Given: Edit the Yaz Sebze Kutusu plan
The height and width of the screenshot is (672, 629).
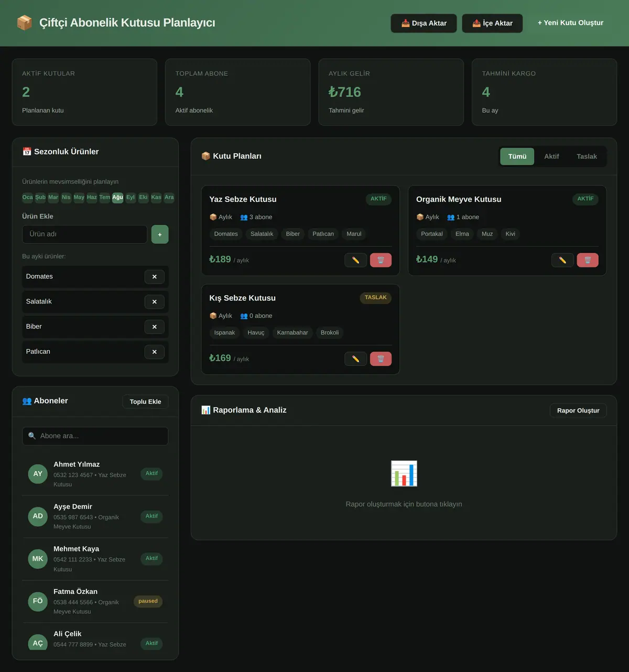Looking at the screenshot, I should click(x=355, y=260).
